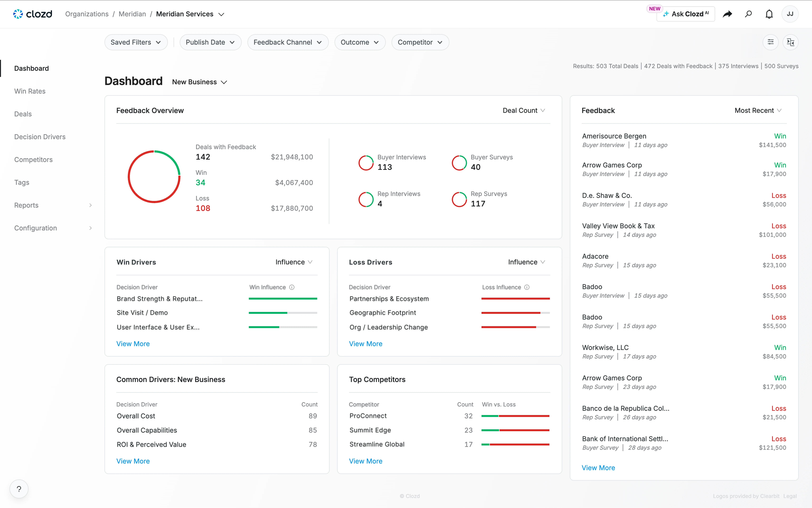Open Win Rates page

click(30, 91)
